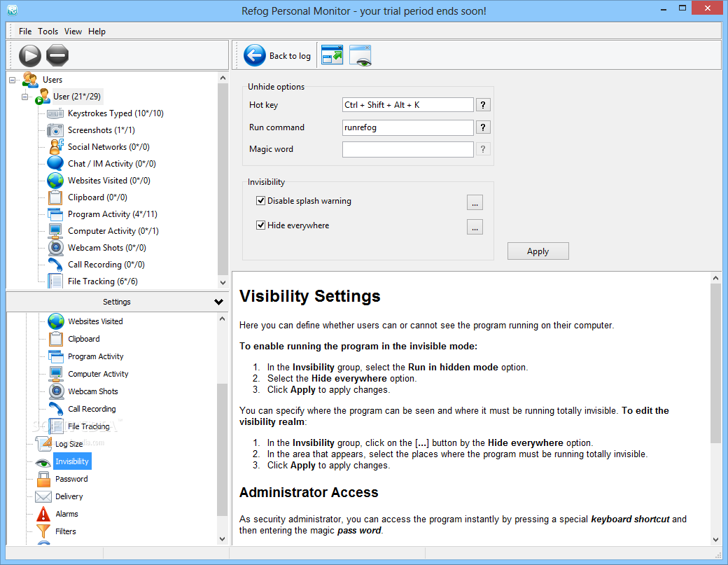Viewport: 728px width, 565px height.
Task: Select the Users group icon in tree
Action: pos(30,80)
